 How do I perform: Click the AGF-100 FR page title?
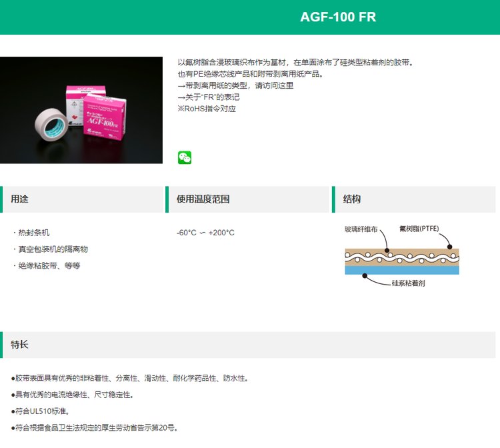click(338, 17)
